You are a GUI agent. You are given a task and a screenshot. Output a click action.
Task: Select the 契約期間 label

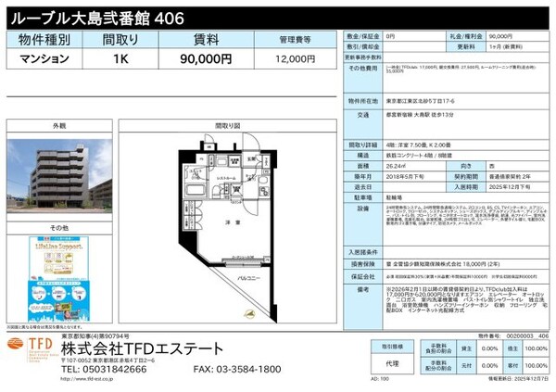(466, 176)
